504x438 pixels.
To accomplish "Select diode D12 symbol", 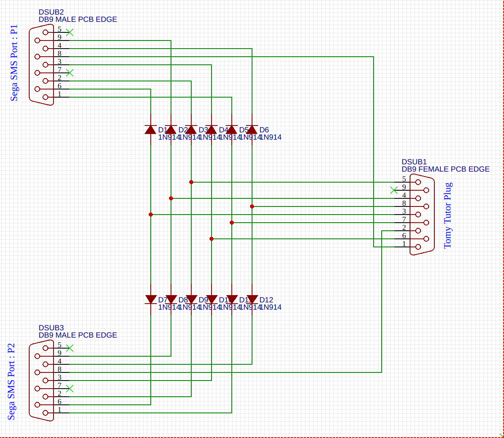I will [252, 300].
